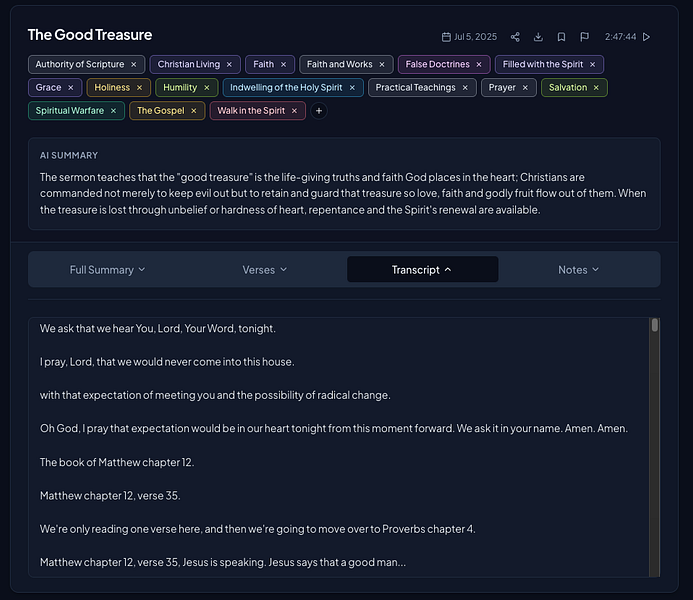Open the calendar date Jul 5, 2025
This screenshot has width=693, height=600.
click(469, 37)
